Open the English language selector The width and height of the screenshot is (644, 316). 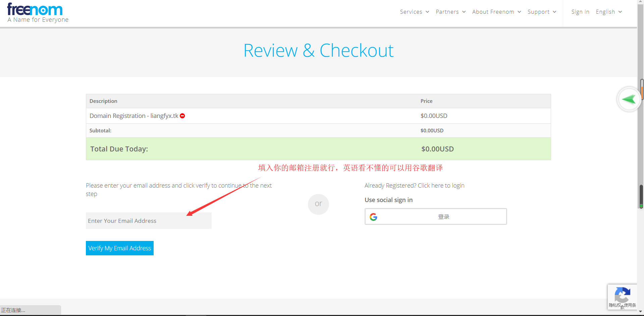tap(608, 12)
